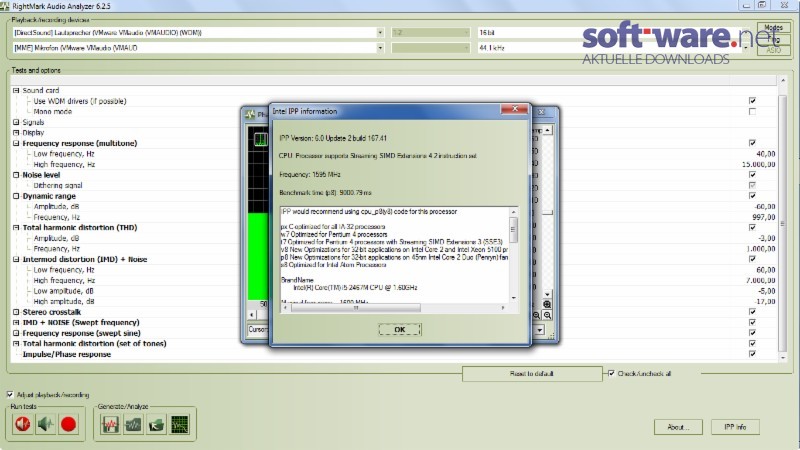This screenshot has width=800, height=450.
Task: Click bottom-right zoom magnifier in background graph window
Action: pos(547,315)
